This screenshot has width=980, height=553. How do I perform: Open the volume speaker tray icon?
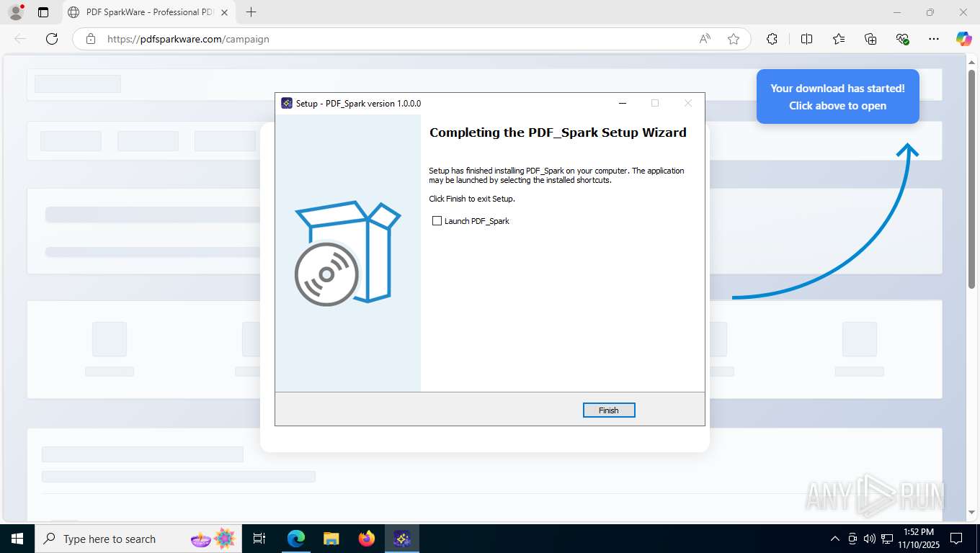click(x=869, y=539)
